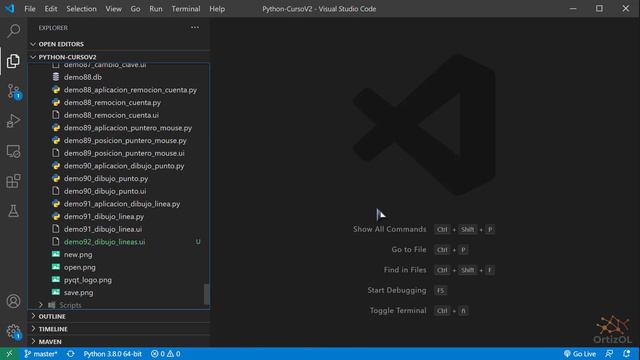Open the Help menu
Screen dimensions: 640x360
pyautogui.click(x=217, y=9)
